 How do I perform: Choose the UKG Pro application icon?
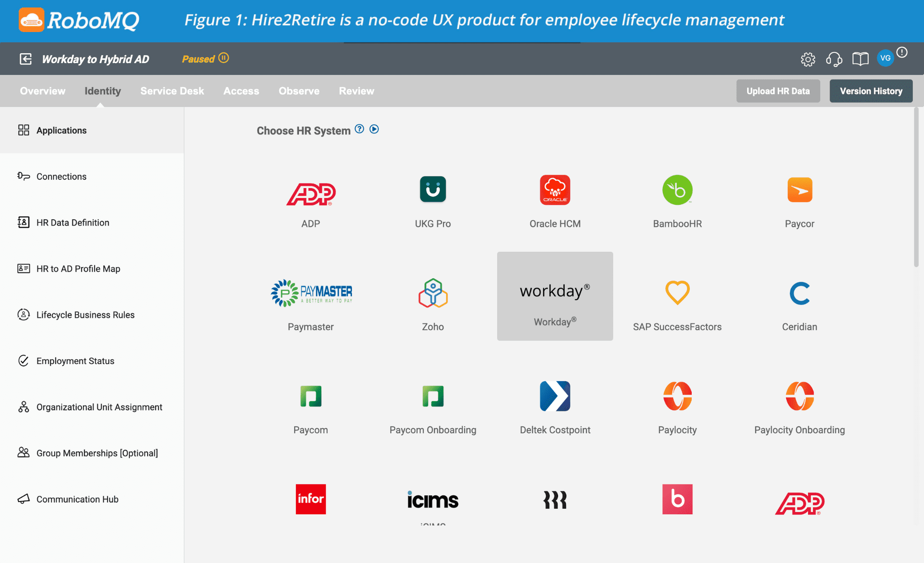(433, 189)
